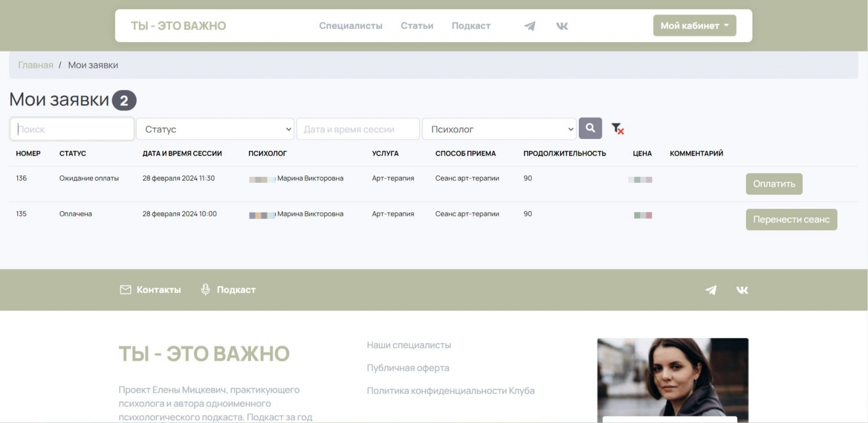Click the psychologist avatar in request 135
The width and height of the screenshot is (868, 423).
pos(263,215)
